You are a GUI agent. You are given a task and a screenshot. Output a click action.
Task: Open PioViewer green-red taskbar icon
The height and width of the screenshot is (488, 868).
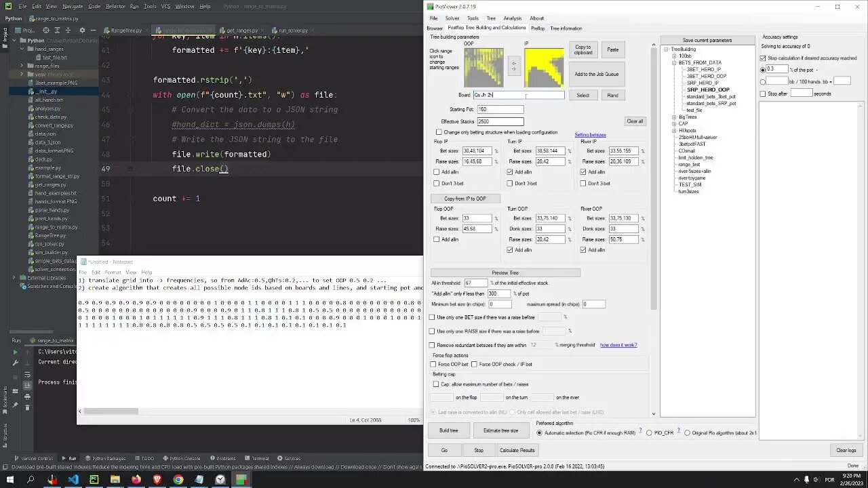coord(241,480)
